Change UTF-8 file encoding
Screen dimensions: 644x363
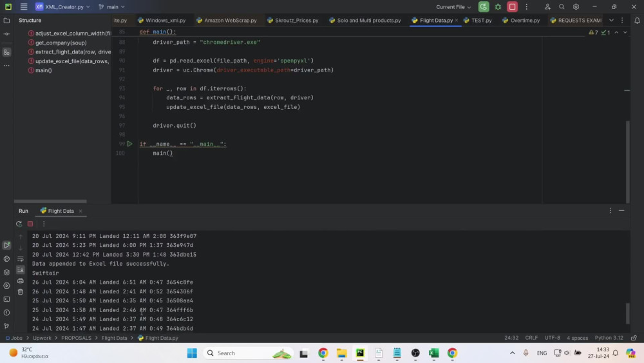[x=552, y=338]
